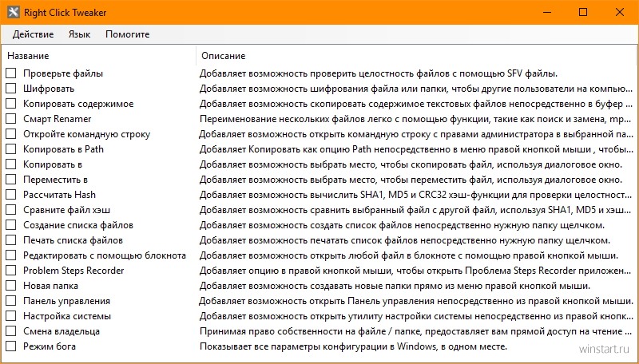Viewport: 639px width, 364px height.
Task: Select the Problem Steps Recorder label
Action: click(73, 271)
